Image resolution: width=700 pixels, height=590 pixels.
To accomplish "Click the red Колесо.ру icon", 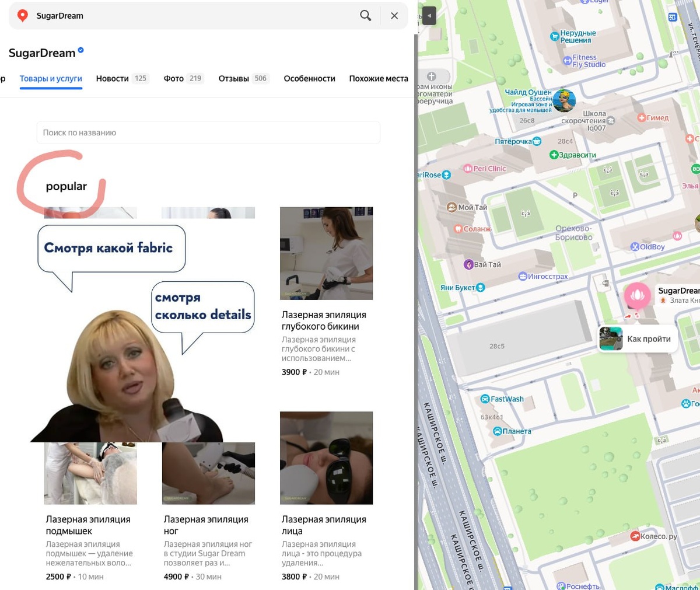I will click(x=635, y=536).
